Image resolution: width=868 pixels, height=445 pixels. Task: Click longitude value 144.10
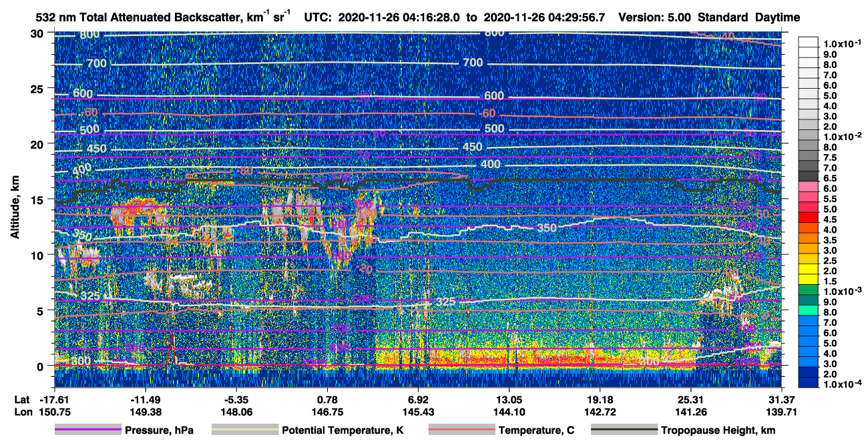point(509,412)
